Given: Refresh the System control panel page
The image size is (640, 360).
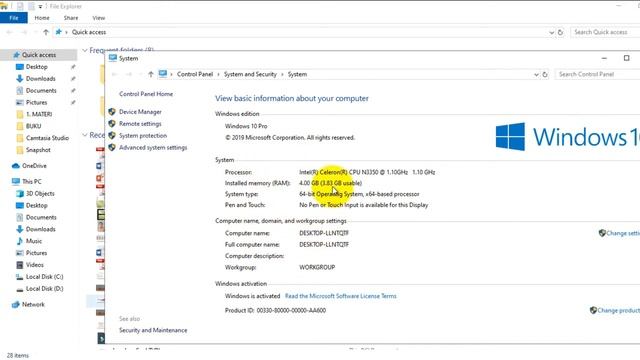Looking at the screenshot, I should click(545, 75).
